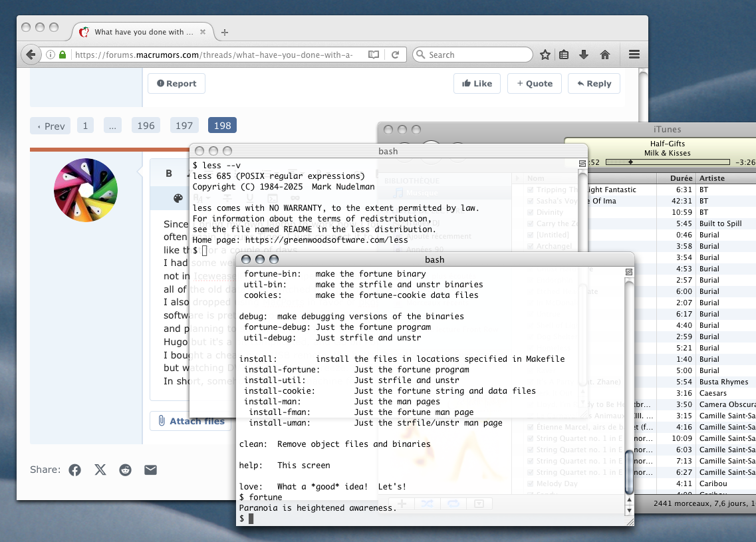756x542 pixels.
Task: Close the MacRumors tab with the x
Action: [x=203, y=32]
